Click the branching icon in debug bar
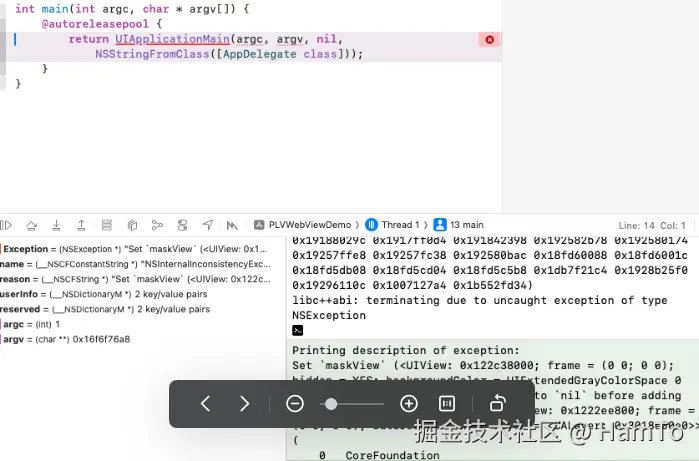This screenshot has height=461, width=699. pyautogui.click(x=157, y=225)
